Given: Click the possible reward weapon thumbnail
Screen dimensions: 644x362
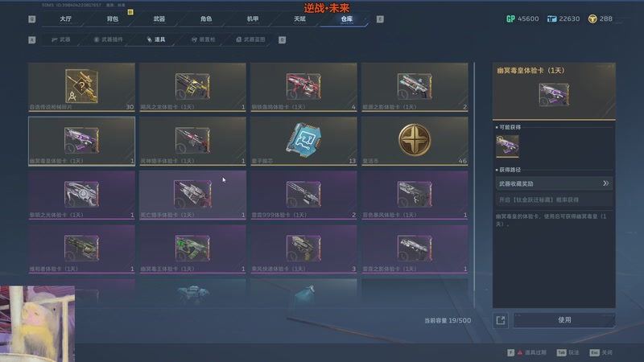Looking at the screenshot, I should point(507,146).
